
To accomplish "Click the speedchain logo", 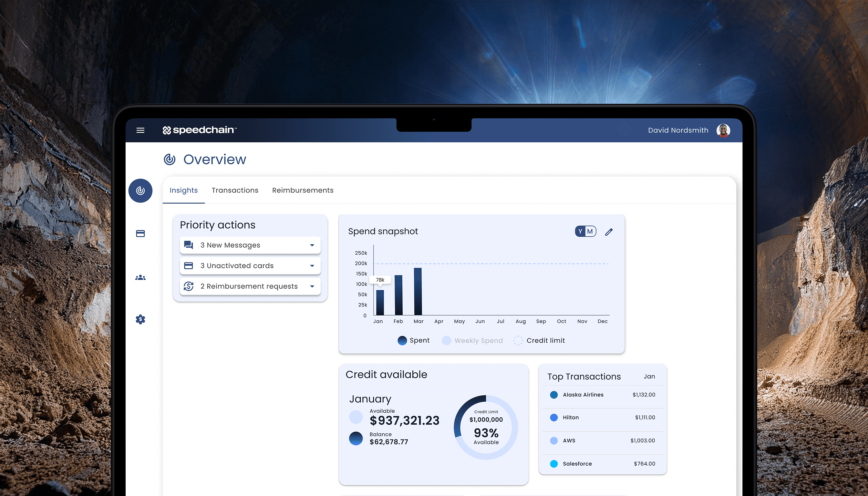I will [x=200, y=130].
